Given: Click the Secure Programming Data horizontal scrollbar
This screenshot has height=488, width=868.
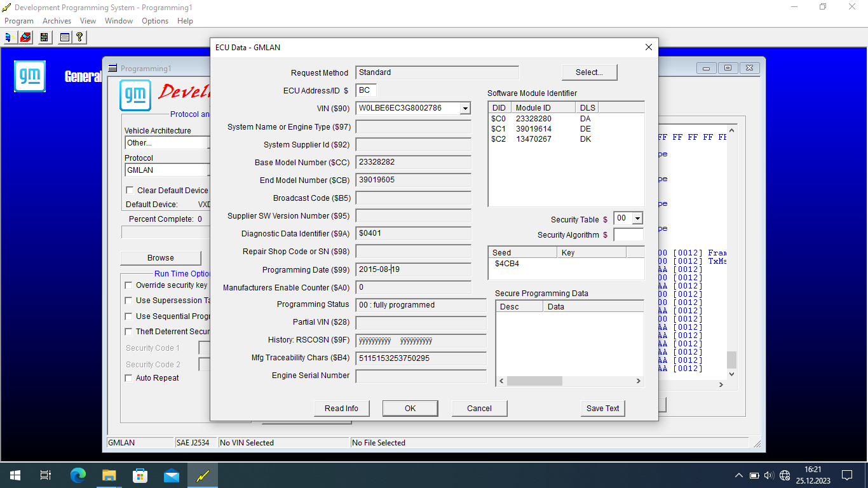Looking at the screenshot, I should click(x=570, y=381).
